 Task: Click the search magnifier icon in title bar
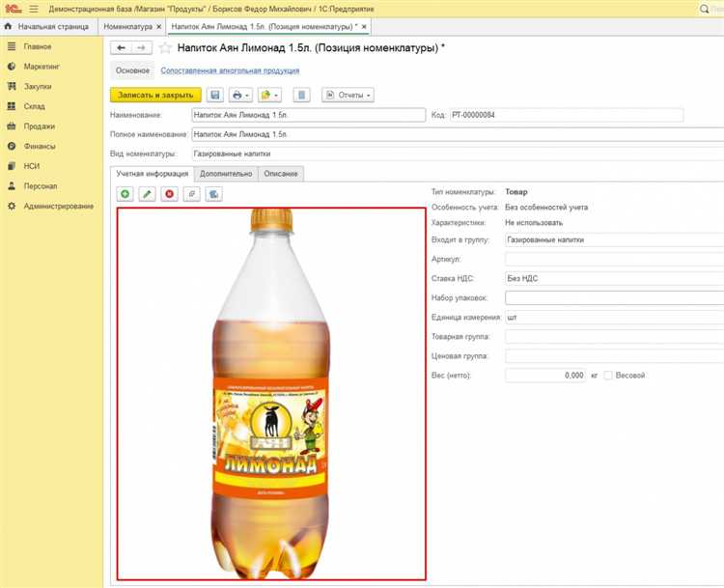[704, 9]
